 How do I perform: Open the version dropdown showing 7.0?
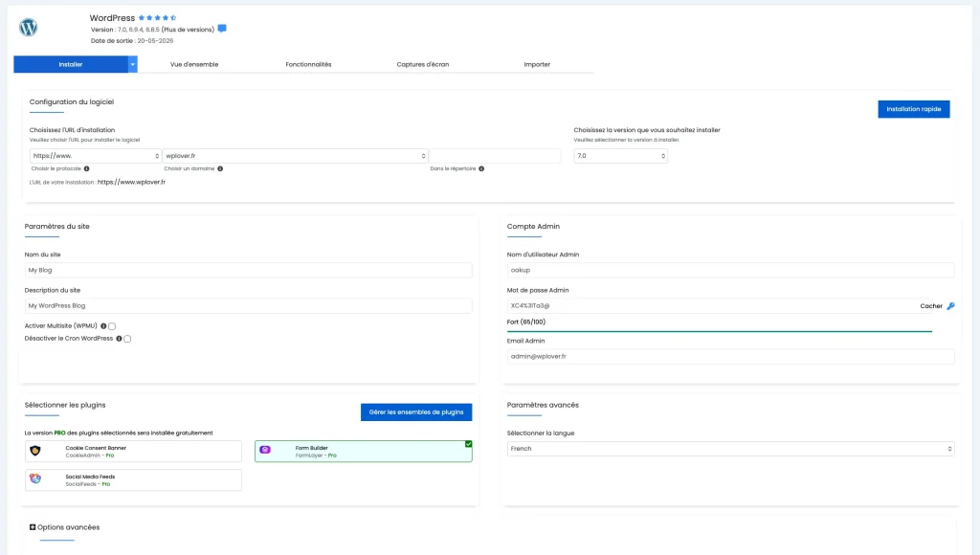[x=620, y=156]
